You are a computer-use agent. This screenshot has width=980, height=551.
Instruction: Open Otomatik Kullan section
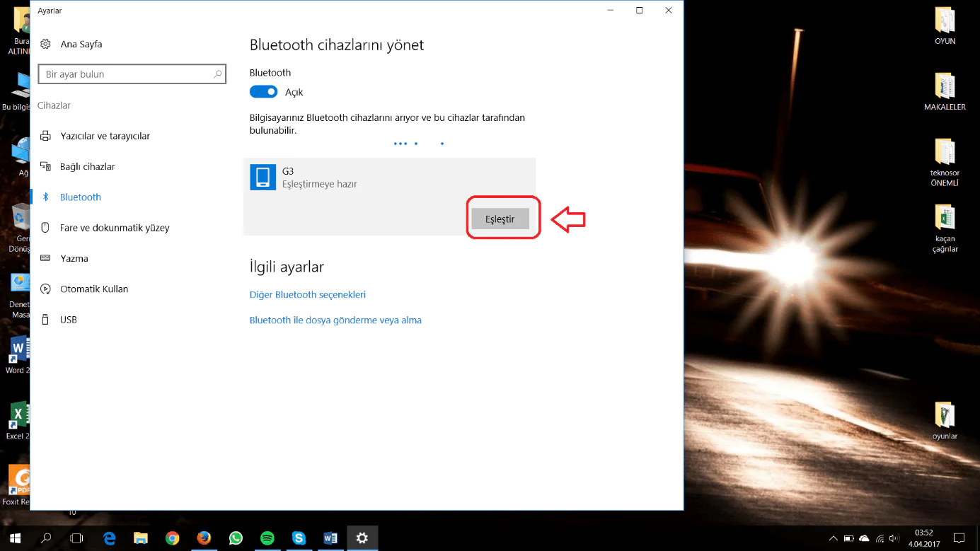[x=94, y=289]
